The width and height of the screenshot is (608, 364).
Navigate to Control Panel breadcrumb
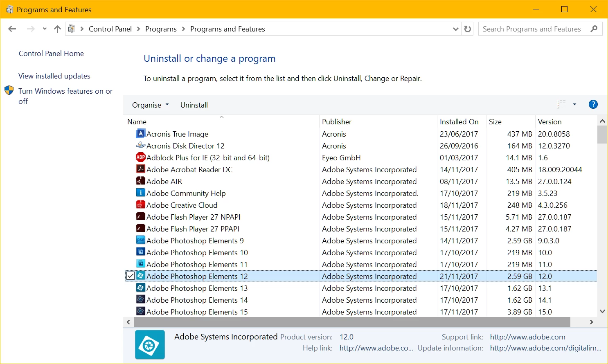[110, 29]
